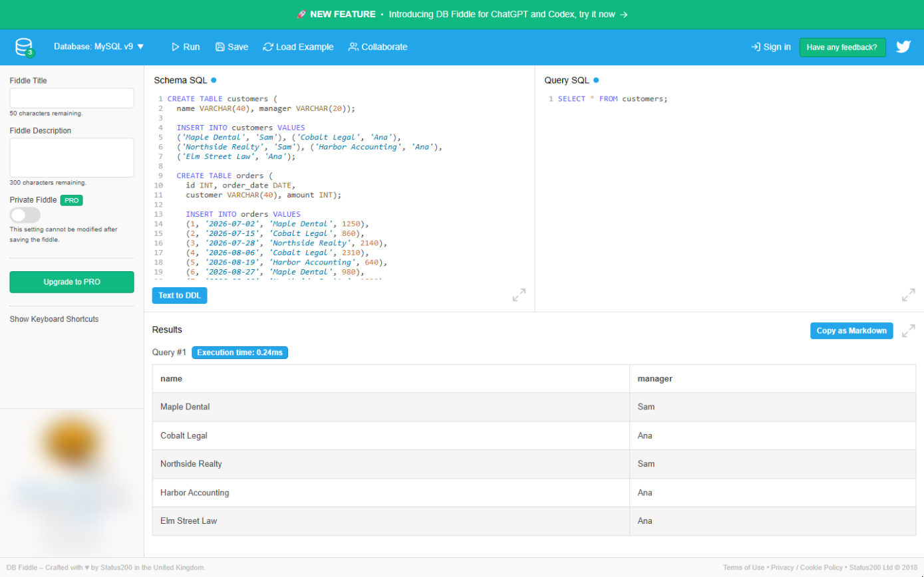The image size is (924, 577).
Task: Click the PRO badge next to Private Fiddle
Action: [x=72, y=200]
